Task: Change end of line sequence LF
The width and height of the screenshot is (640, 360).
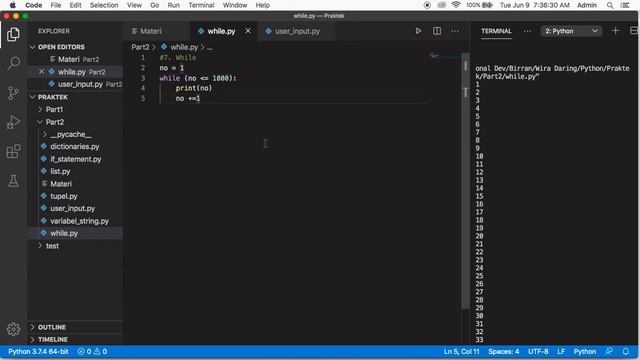Action: point(561,351)
